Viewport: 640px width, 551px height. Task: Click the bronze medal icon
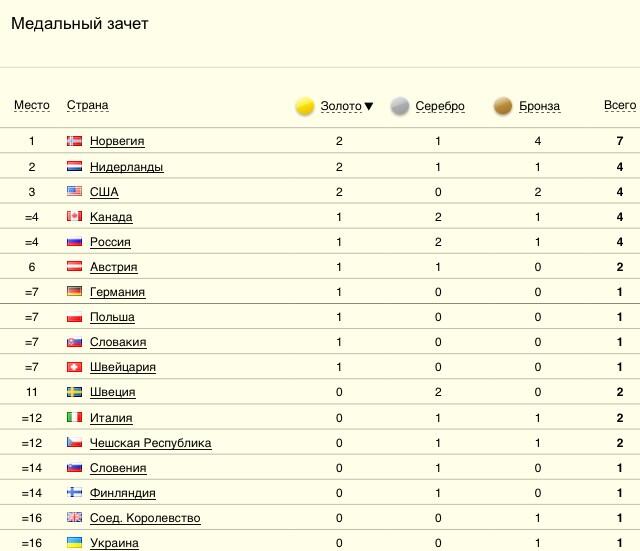coord(503,107)
